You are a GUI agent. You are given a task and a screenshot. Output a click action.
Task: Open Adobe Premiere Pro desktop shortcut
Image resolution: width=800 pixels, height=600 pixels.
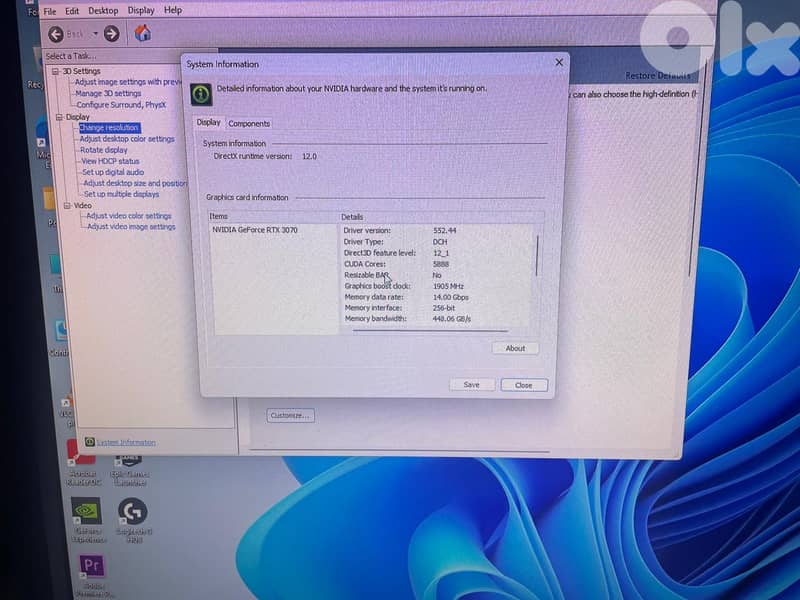92,576
